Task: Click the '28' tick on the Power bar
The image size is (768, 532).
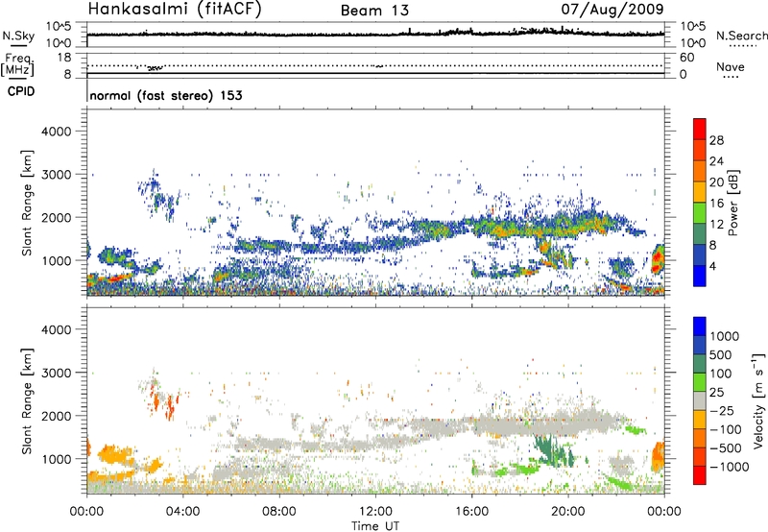Action: tap(716, 140)
